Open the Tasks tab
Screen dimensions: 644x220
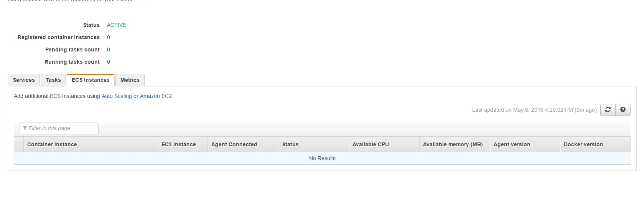(53, 80)
